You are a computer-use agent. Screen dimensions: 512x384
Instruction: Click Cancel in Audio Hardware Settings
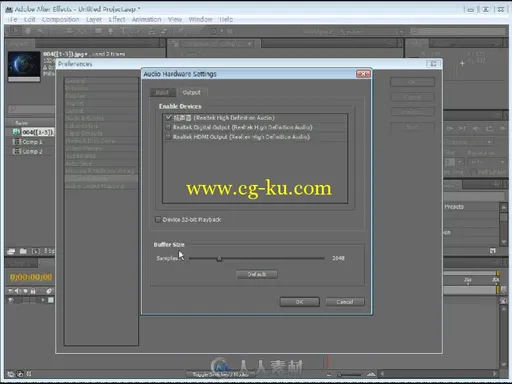[345, 302]
